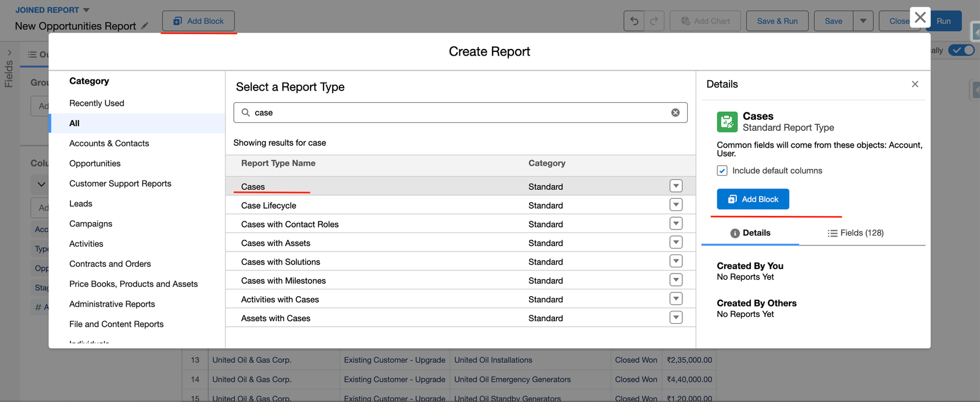
Task: Click the green Cases report type icon
Action: pyautogui.click(x=727, y=122)
